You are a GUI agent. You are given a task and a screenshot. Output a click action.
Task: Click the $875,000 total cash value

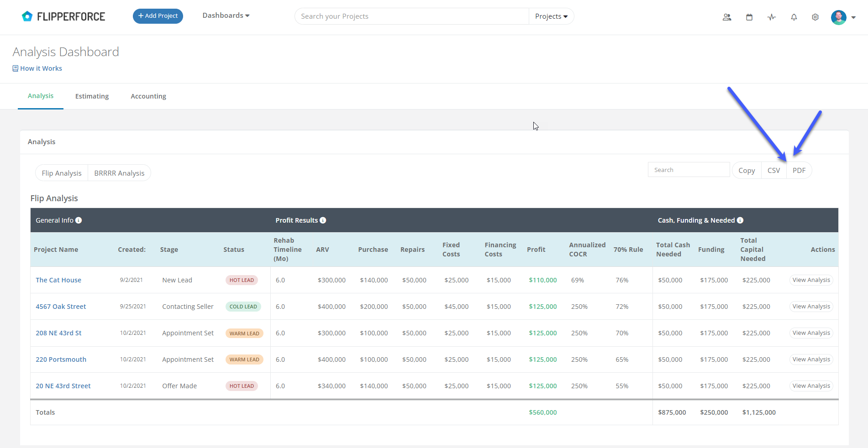(672, 412)
